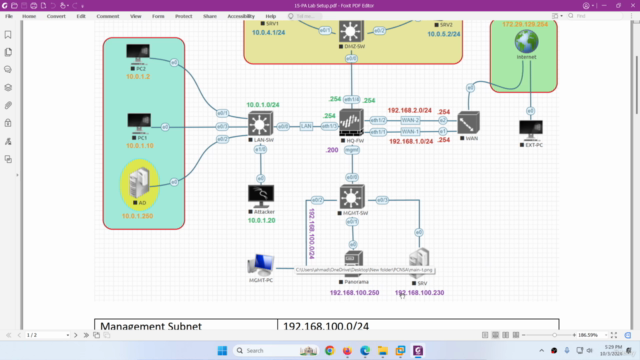Click the volume speaker icon in tray

click(x=589, y=351)
